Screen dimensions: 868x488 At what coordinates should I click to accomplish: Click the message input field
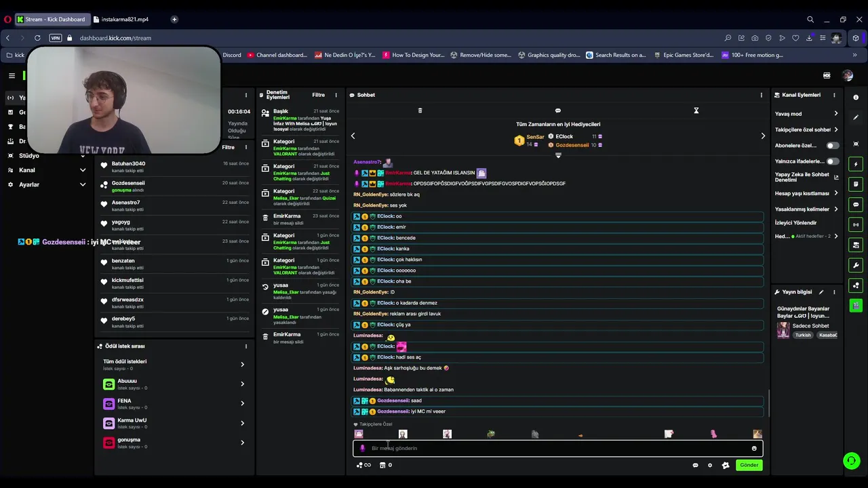click(x=557, y=448)
